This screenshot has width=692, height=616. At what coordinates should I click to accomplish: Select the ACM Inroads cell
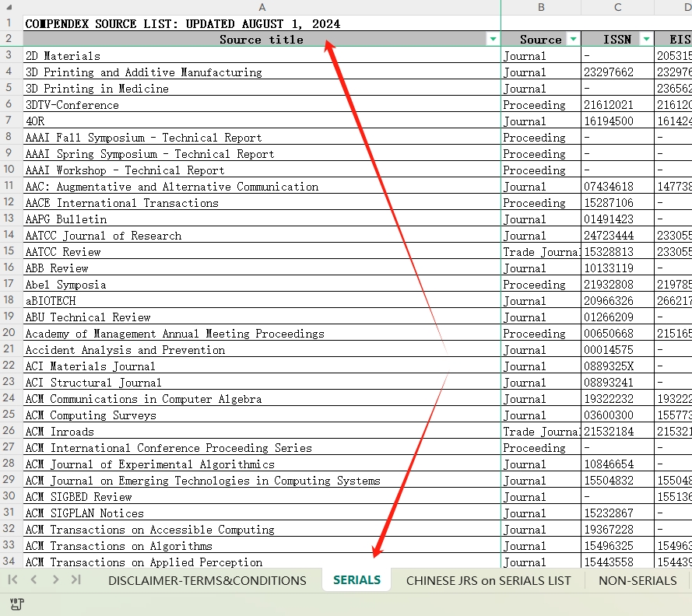coord(262,431)
